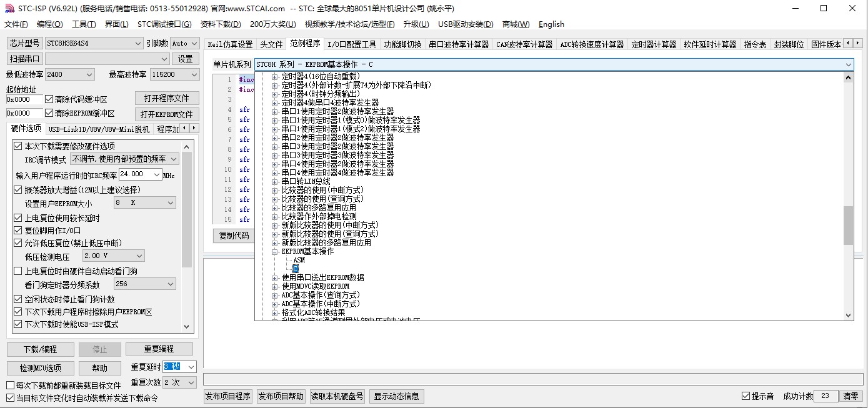
Task: Open the chip model STC8H3K64S4 dropdown
Action: pyautogui.click(x=94, y=43)
